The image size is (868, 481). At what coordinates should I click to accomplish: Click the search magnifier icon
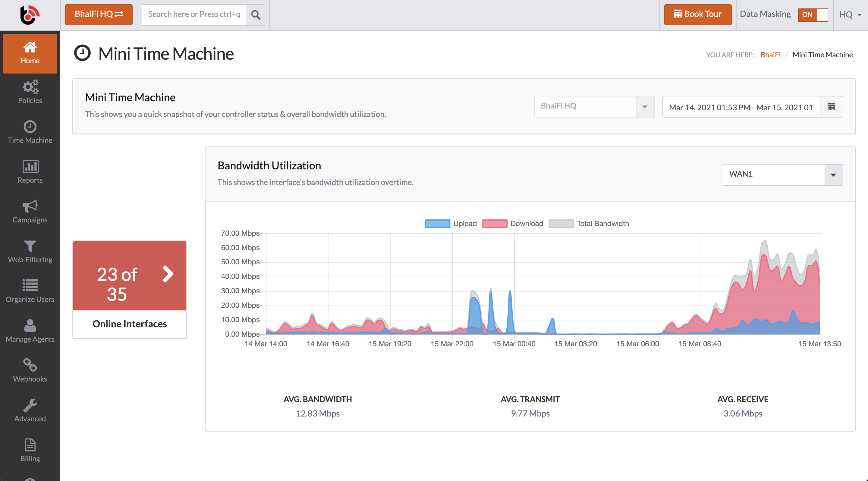256,15
